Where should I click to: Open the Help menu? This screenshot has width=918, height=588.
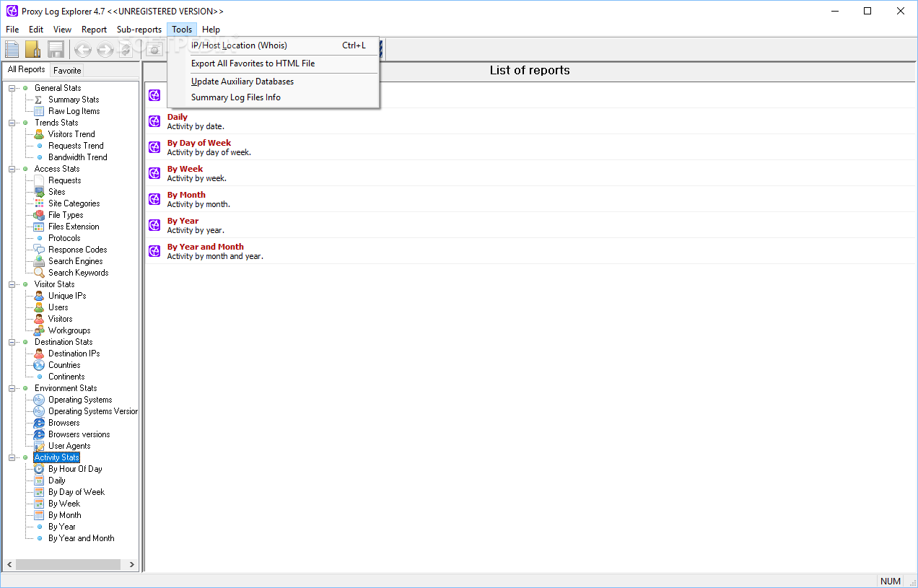211,30
